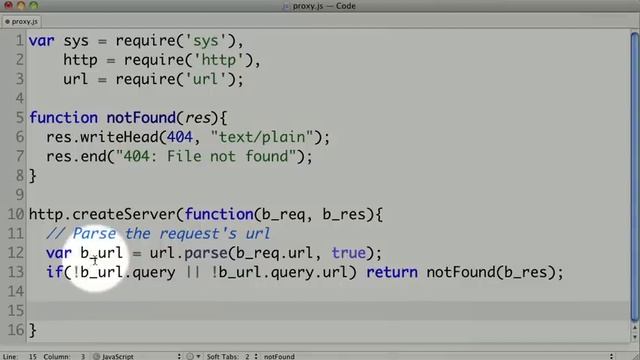Click 'b_url' variable on line 12
640x360 pixels.
coord(102,253)
